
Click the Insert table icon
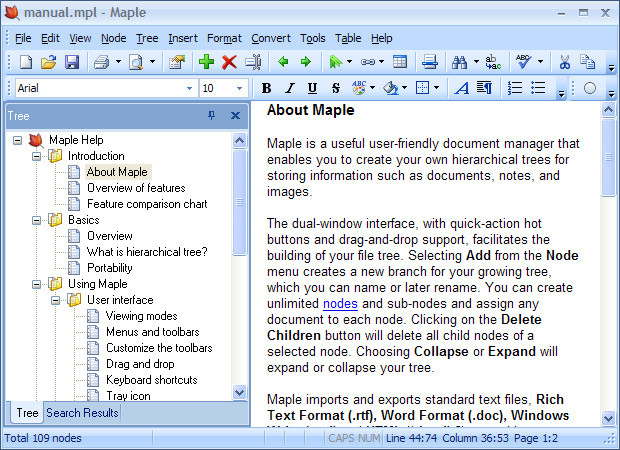click(400, 62)
